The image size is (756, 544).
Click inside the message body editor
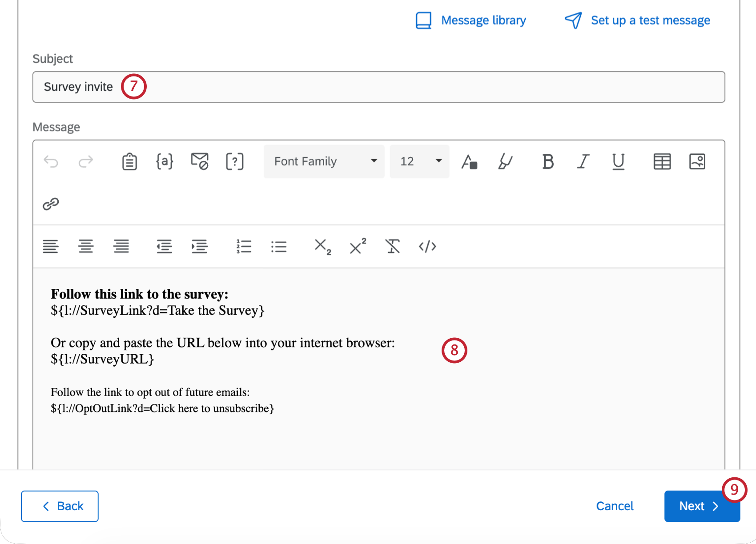379,369
